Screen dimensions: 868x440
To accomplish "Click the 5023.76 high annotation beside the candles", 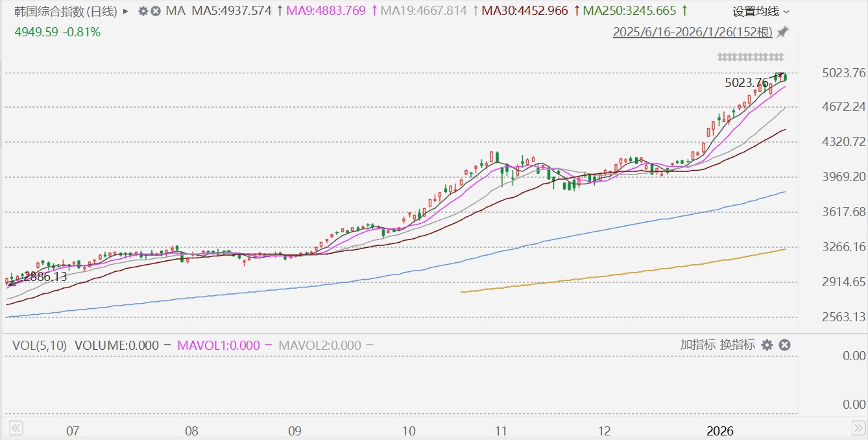I will coord(747,82).
